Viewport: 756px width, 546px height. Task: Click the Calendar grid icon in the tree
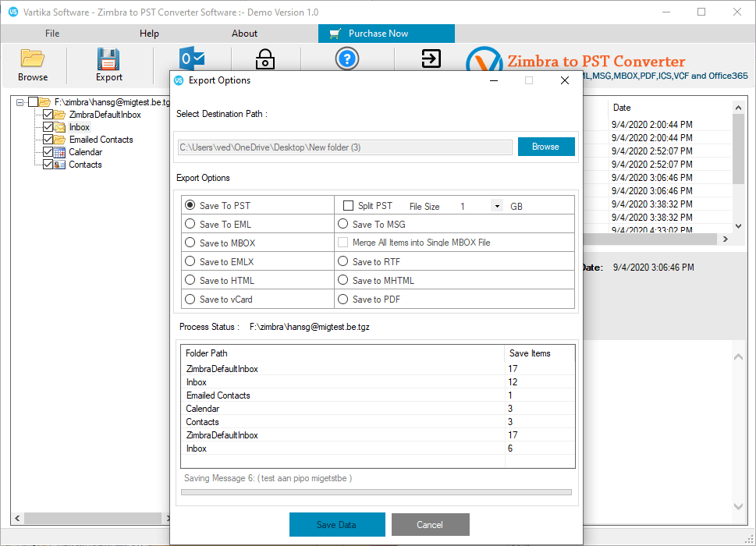[x=60, y=152]
